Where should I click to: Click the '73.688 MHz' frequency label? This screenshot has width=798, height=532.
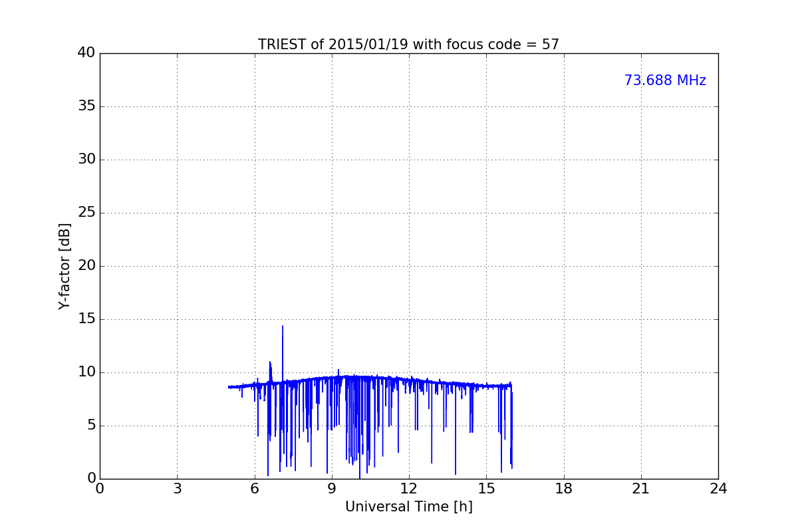665,80
